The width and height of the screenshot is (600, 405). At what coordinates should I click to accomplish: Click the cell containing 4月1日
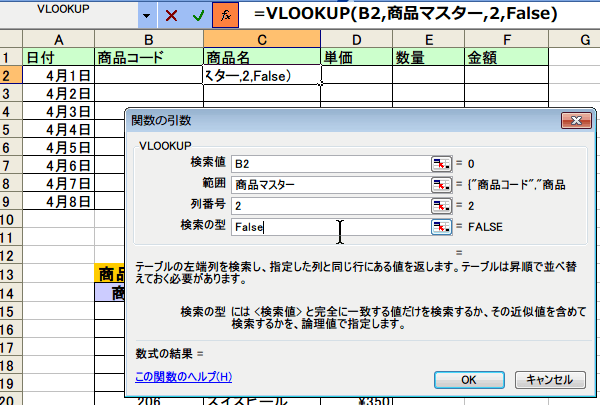point(59,75)
